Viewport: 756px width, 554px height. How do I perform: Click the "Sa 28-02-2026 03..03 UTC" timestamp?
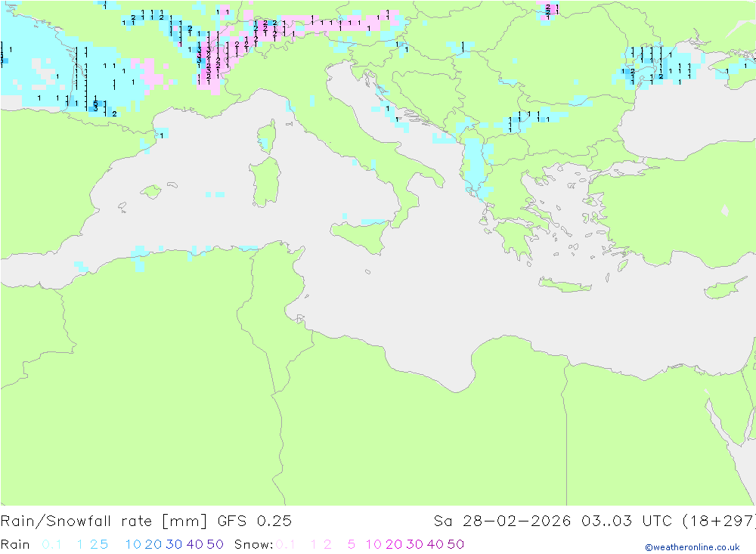[553, 522]
